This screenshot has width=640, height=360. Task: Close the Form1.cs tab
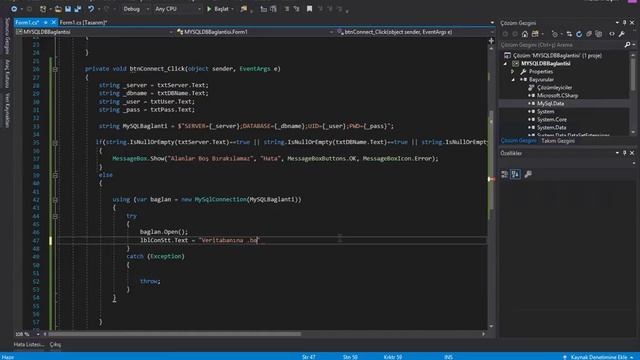(x=53, y=22)
